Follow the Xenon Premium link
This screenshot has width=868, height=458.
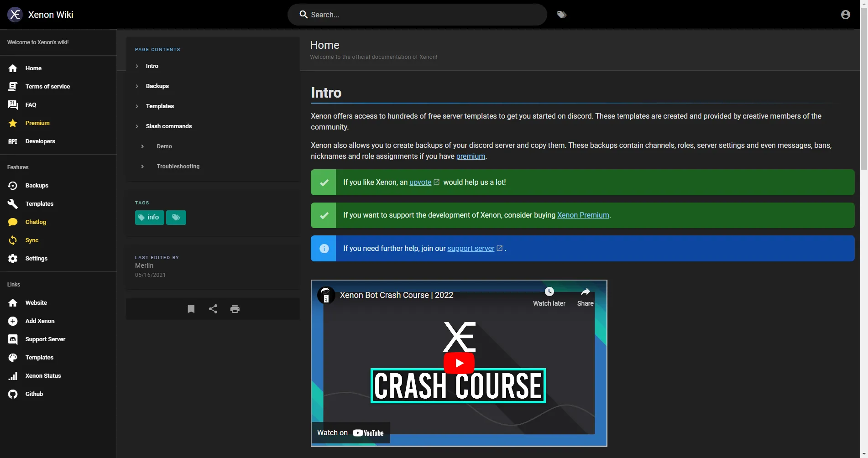tap(583, 215)
